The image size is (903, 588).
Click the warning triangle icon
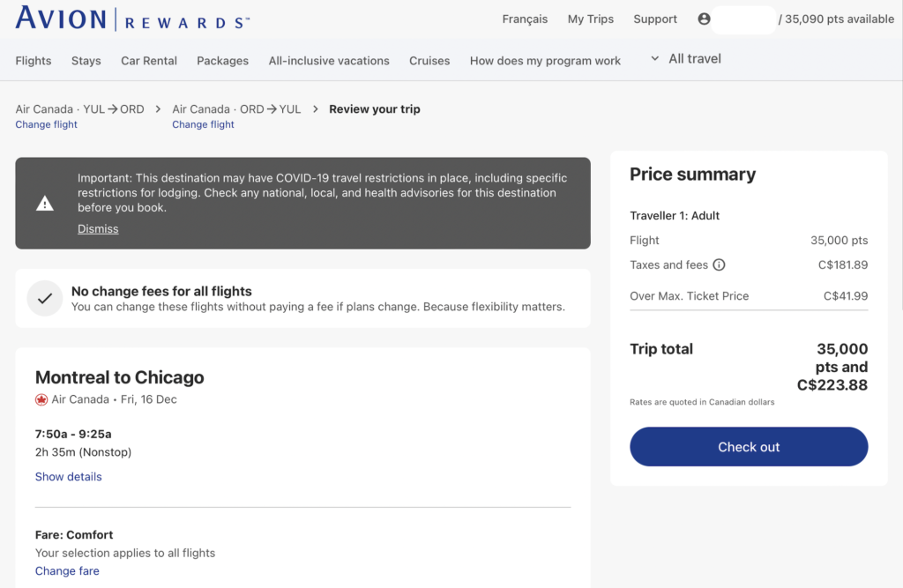pyautogui.click(x=45, y=204)
